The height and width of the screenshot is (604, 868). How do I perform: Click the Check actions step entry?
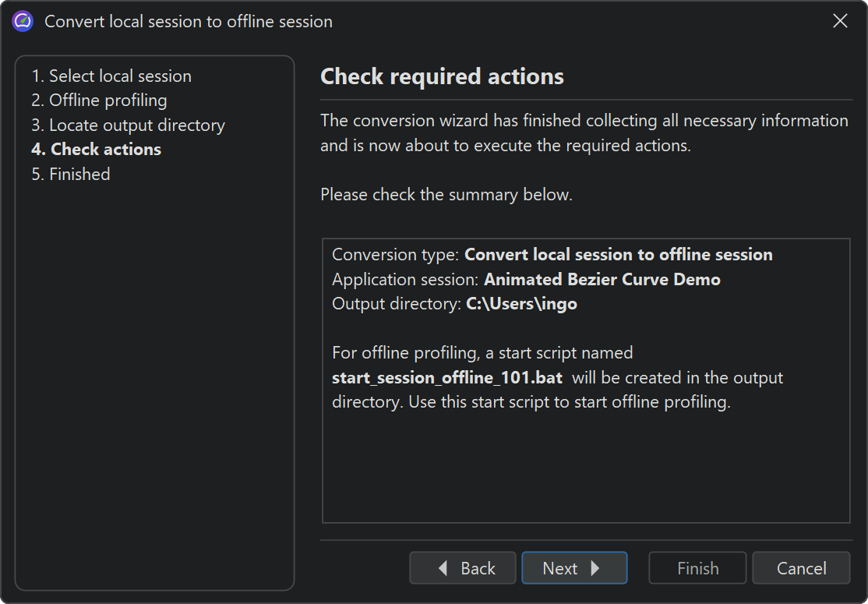click(x=96, y=150)
